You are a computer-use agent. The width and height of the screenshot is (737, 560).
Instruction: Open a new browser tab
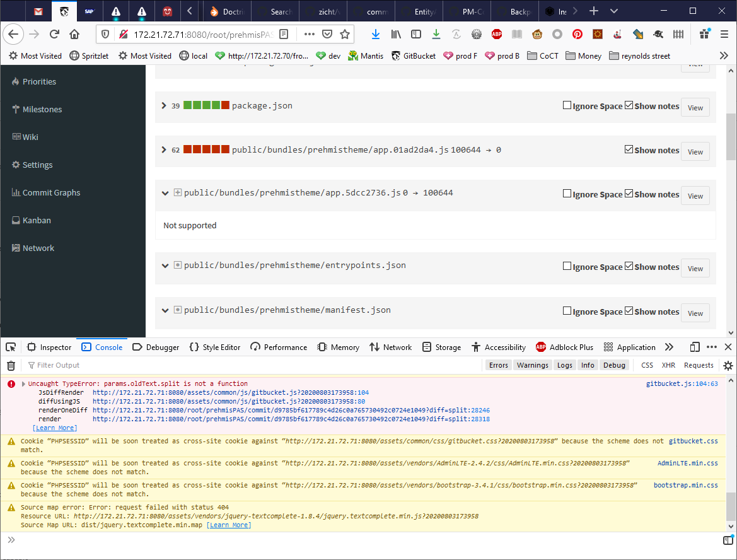coord(594,11)
